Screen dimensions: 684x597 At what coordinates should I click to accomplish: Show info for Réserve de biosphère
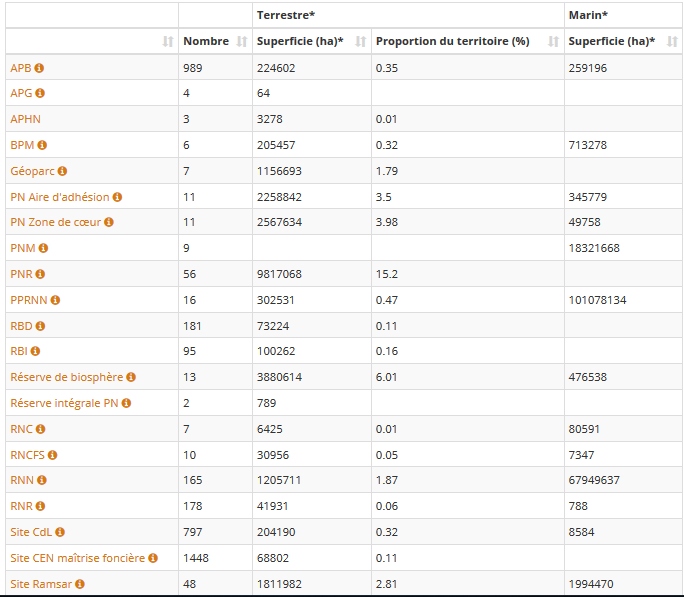click(131, 377)
